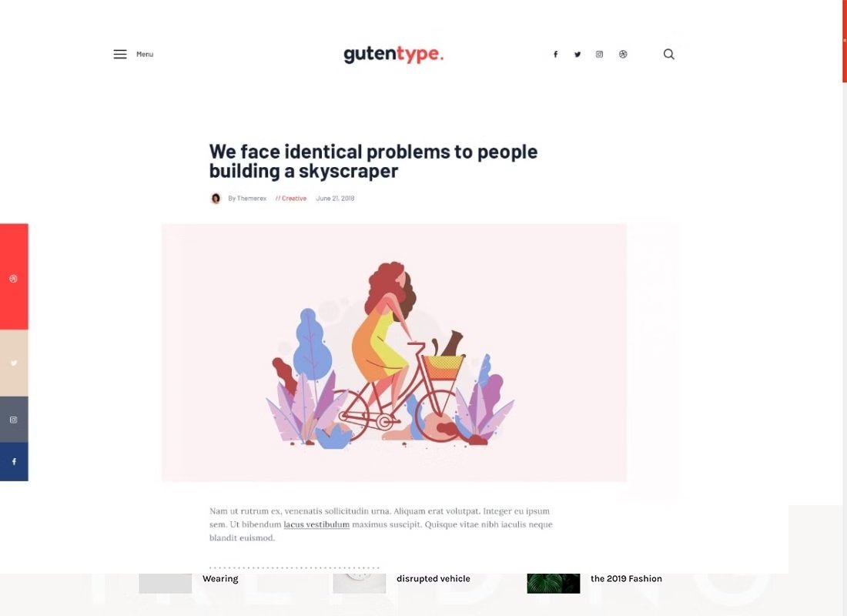The width and height of the screenshot is (847, 616).
Task: Open the header Dribbble icon
Action: pos(623,54)
